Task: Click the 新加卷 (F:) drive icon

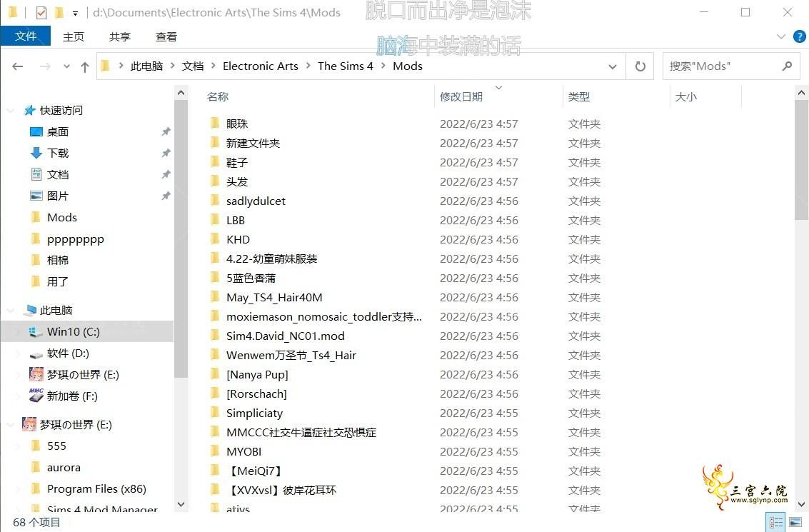Action: tap(36, 396)
